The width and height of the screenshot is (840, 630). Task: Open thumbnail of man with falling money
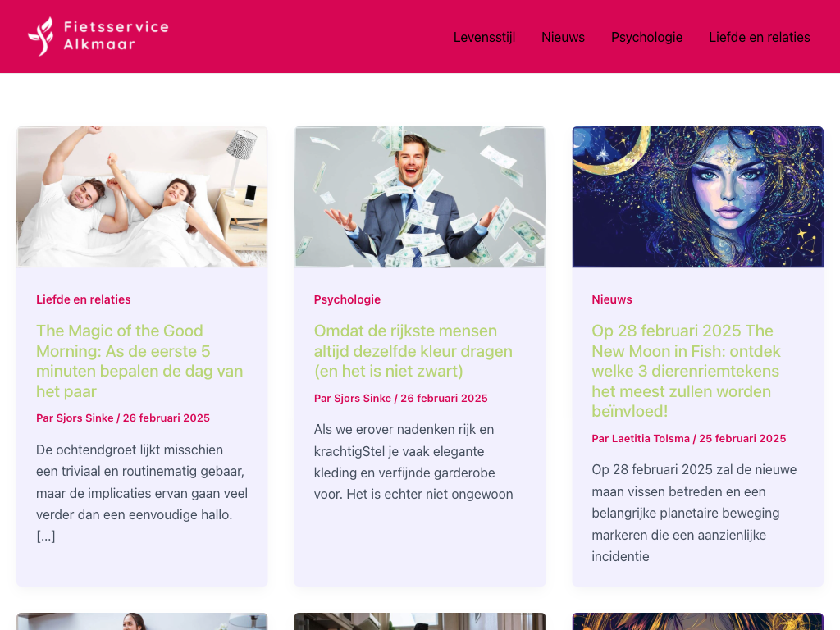[420, 197]
